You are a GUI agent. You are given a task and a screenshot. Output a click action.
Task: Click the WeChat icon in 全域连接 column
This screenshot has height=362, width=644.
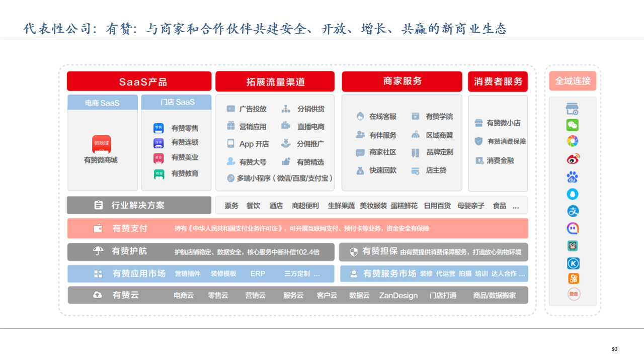573,125
